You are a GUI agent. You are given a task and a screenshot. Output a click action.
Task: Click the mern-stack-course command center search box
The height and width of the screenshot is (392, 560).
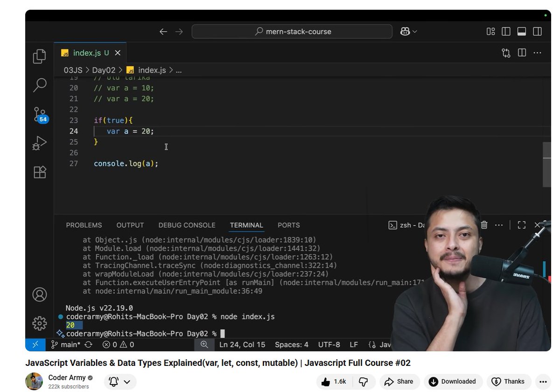tap(292, 31)
